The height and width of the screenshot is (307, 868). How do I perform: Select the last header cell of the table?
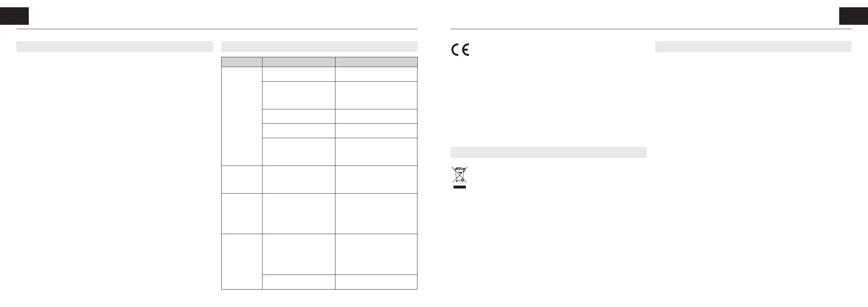tap(376, 62)
